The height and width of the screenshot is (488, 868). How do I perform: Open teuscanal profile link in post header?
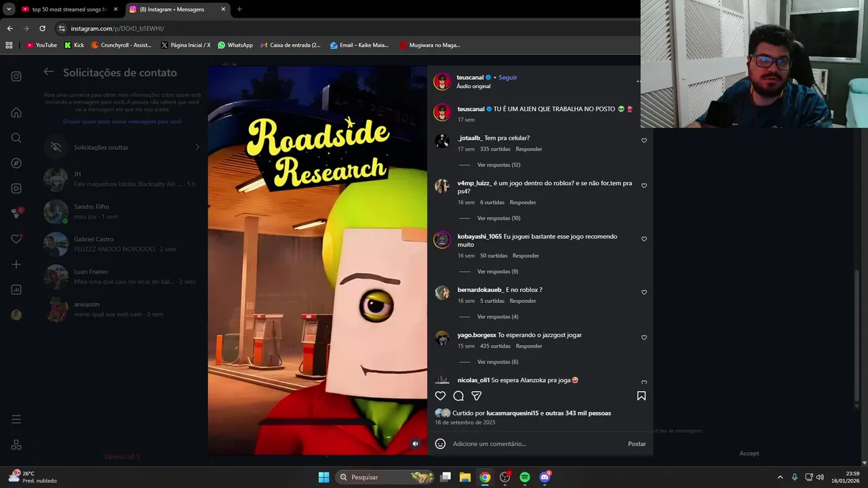[x=470, y=77]
